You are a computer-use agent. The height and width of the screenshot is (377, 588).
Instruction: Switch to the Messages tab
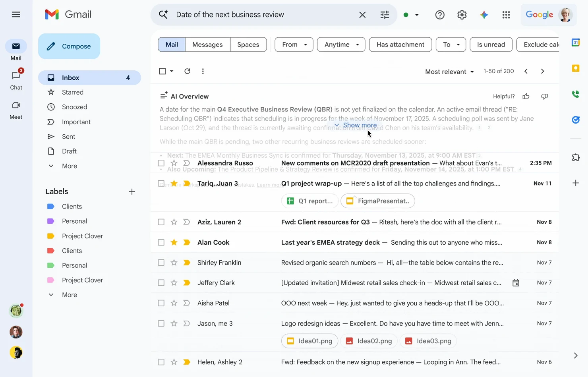207,44
